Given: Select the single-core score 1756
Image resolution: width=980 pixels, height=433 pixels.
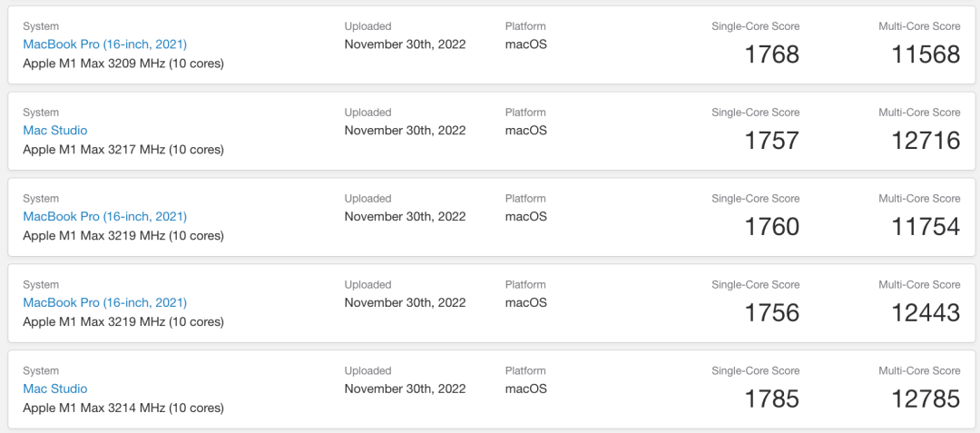Looking at the screenshot, I should [771, 313].
